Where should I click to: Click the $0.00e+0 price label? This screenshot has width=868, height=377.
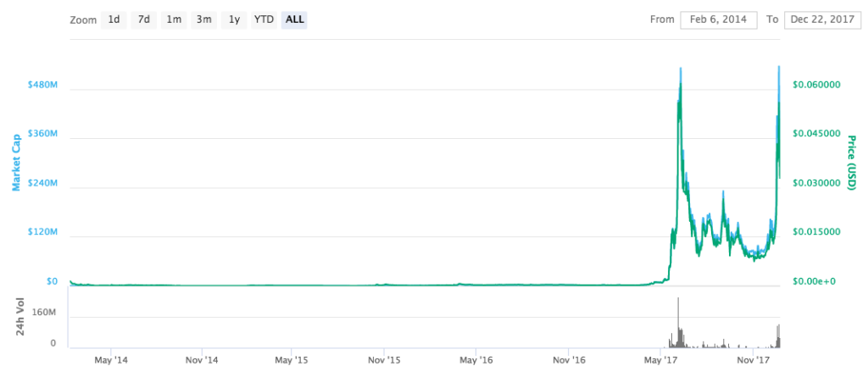pos(816,281)
